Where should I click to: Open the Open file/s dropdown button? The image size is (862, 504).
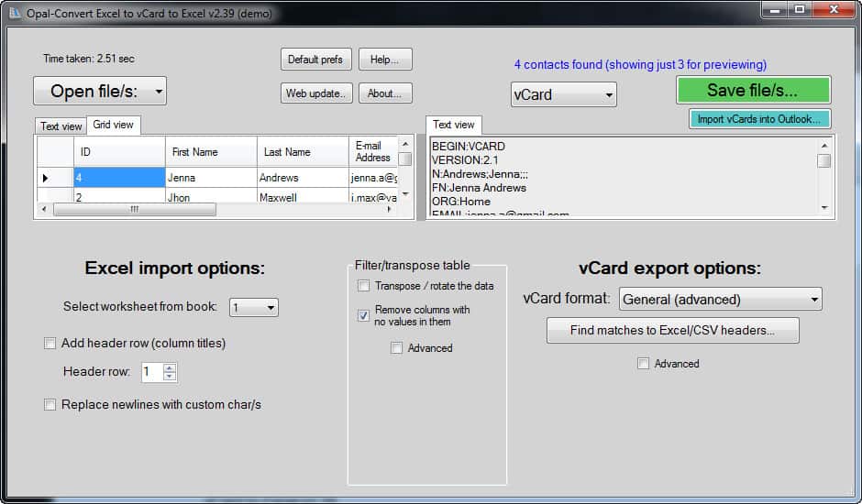pyautogui.click(x=100, y=91)
